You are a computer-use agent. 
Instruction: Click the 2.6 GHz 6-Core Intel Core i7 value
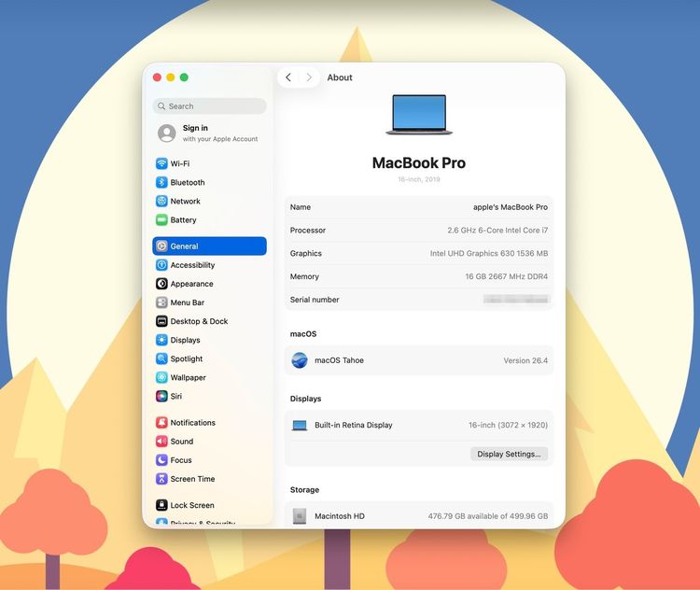497,230
